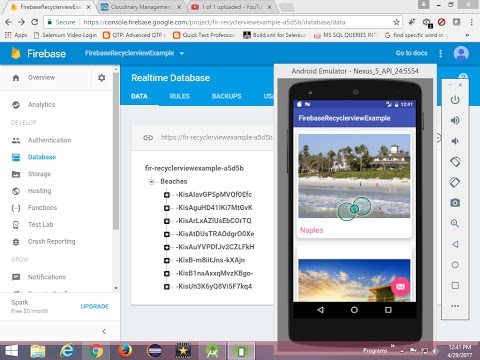Expand the -KisAguHD41IKi7MtGvK node
This screenshot has width=480, height=360.
[167, 208]
